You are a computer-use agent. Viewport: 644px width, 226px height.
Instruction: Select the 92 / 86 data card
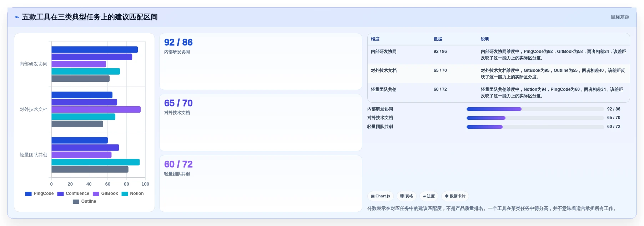[x=261, y=62]
